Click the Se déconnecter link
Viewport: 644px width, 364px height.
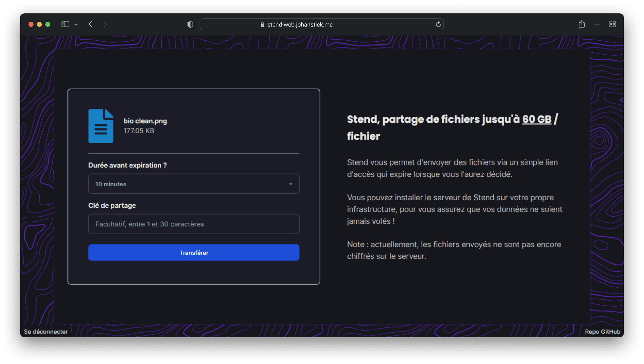[46, 332]
